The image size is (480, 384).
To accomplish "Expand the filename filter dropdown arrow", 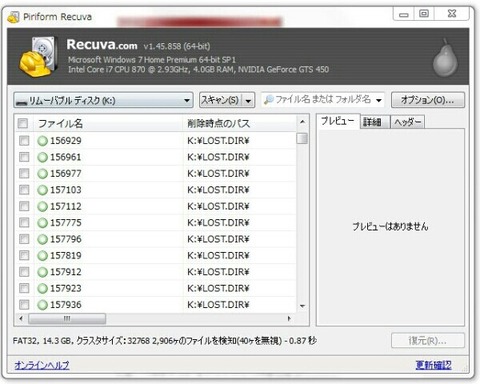I will pyautogui.click(x=379, y=100).
